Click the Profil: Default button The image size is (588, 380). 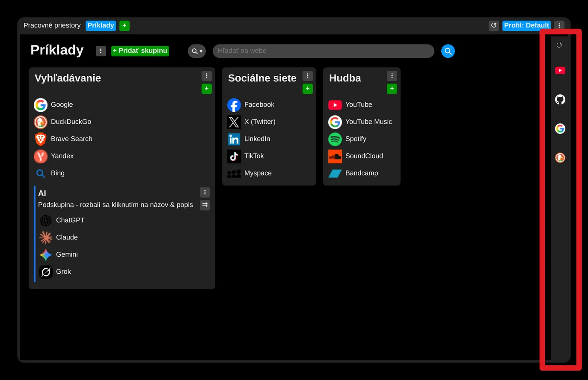(526, 25)
